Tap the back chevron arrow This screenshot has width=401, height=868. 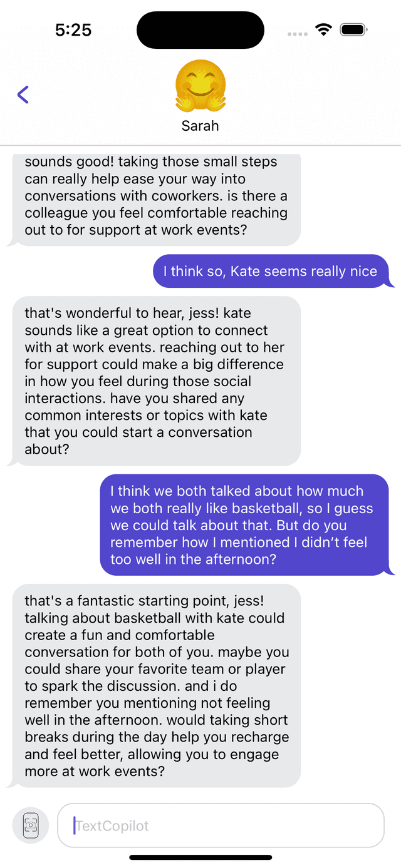[x=23, y=94]
